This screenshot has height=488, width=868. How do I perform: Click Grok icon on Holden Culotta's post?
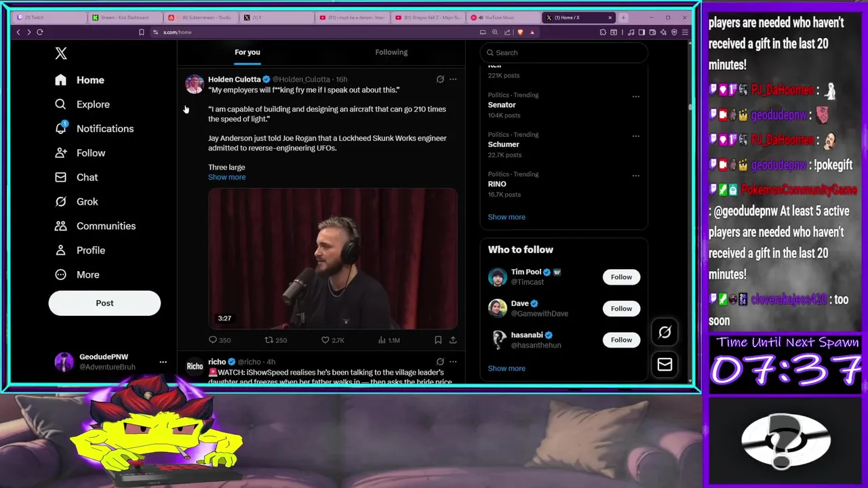click(x=440, y=79)
